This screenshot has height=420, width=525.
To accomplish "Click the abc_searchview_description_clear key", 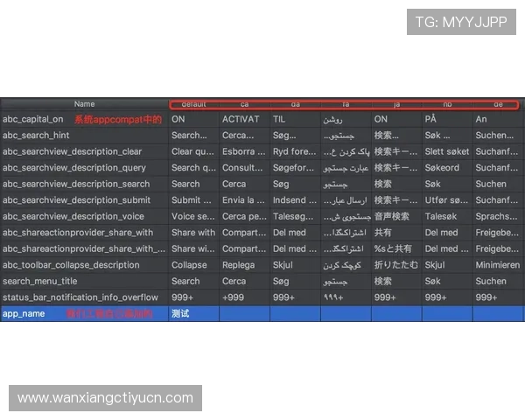I will (x=72, y=152).
